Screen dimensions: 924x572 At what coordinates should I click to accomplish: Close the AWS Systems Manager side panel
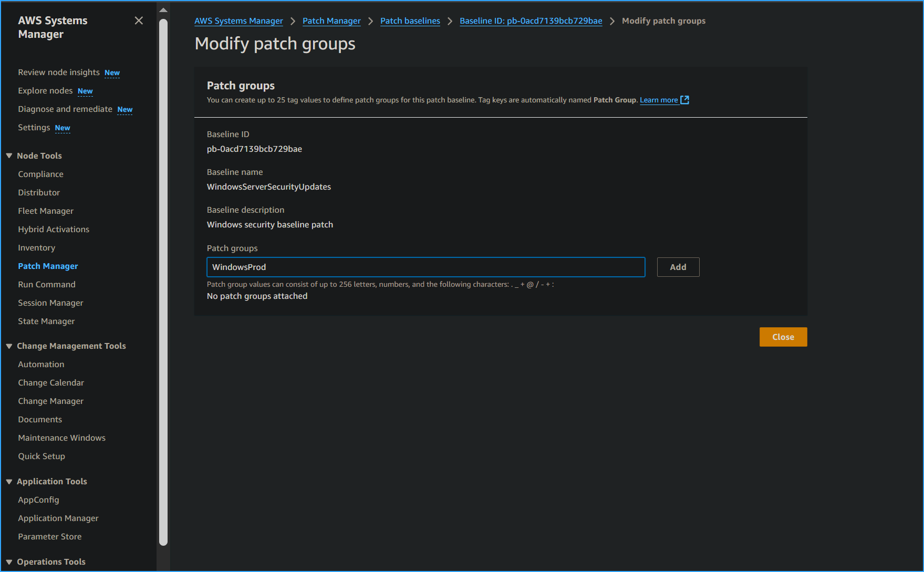pyautogui.click(x=139, y=20)
